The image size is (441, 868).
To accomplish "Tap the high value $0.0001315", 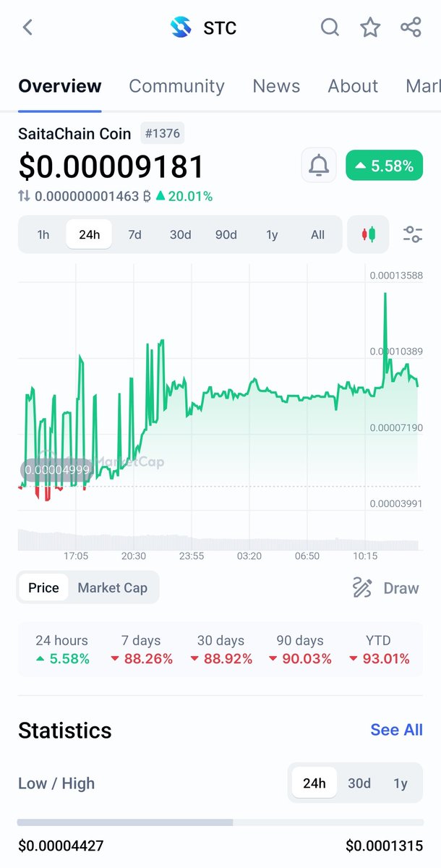I will point(385,846).
